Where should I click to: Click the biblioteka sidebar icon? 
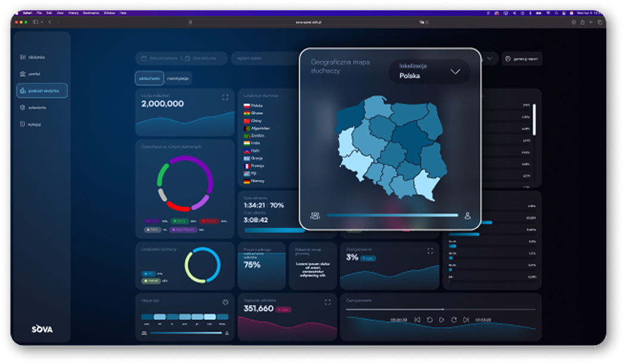tap(23, 57)
